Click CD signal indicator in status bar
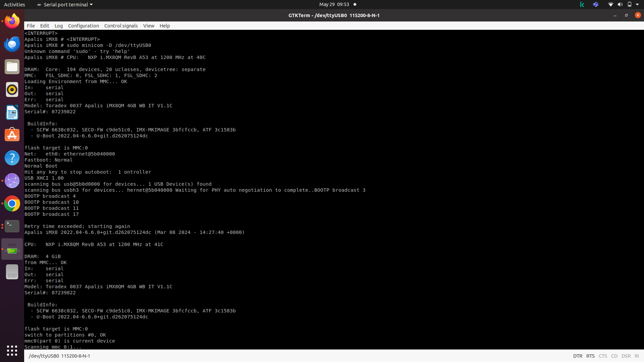The width and height of the screenshot is (644, 362). click(x=614, y=356)
